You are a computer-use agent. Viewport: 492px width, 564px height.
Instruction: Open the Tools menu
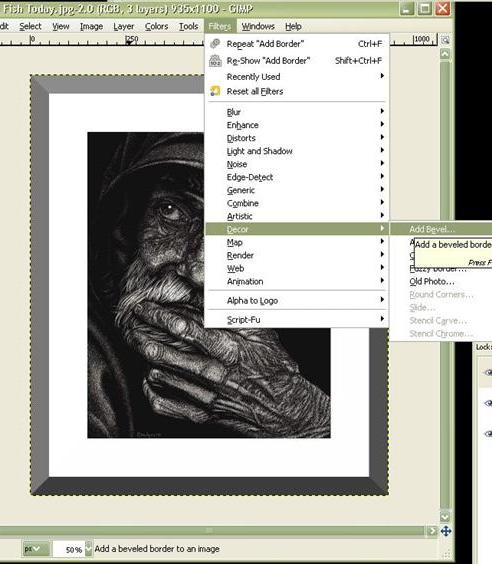(188, 26)
